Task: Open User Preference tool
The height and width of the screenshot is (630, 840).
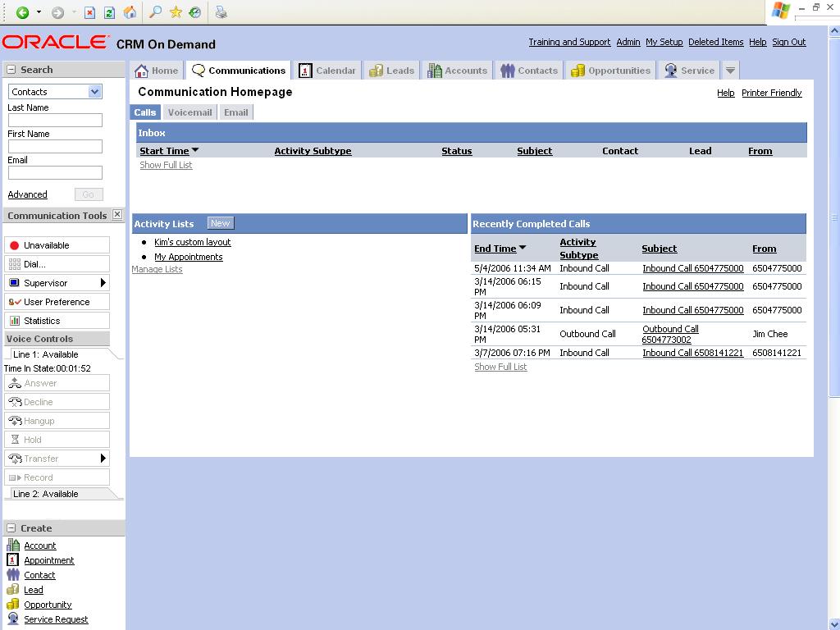Action: [57, 302]
